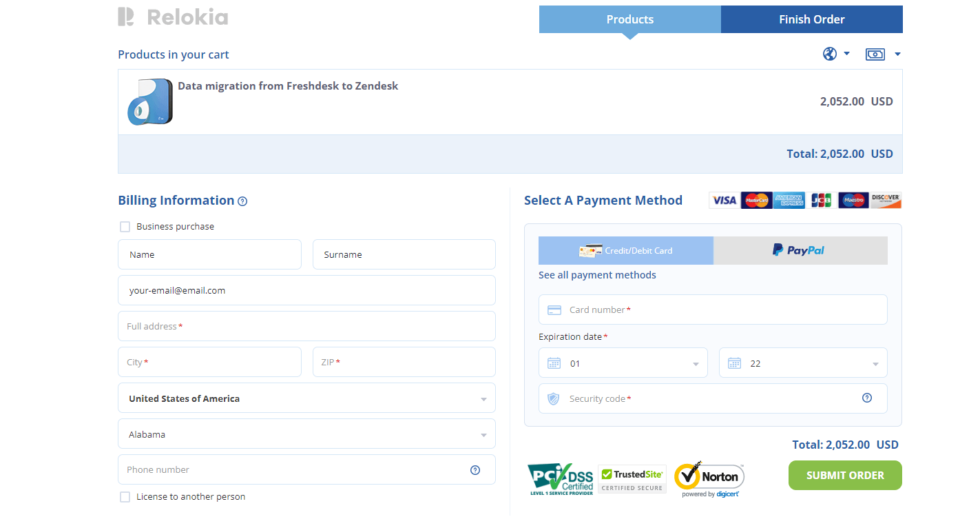Open the country dropdown United States of America
Image resolution: width=980 pixels, height=528 pixels.
[306, 398]
